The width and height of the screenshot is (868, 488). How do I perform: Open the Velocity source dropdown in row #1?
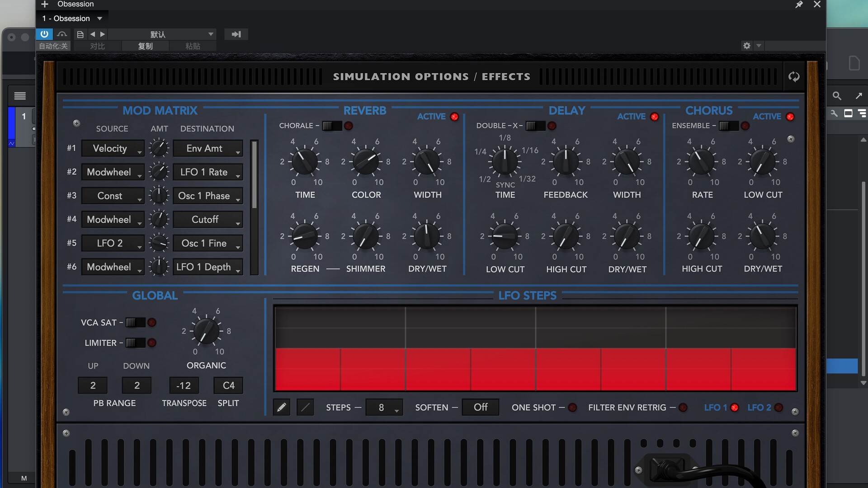pos(113,149)
